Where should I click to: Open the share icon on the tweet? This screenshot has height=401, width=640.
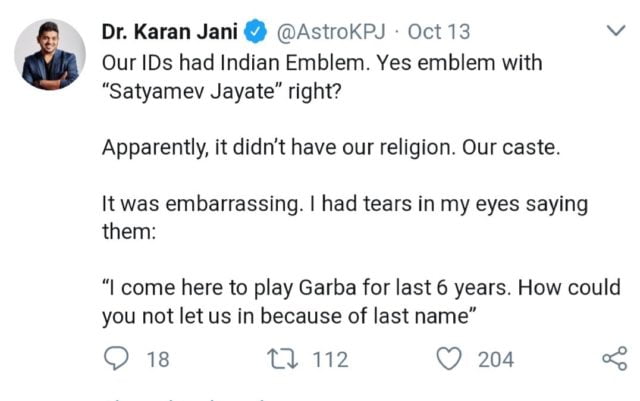pyautogui.click(x=612, y=358)
